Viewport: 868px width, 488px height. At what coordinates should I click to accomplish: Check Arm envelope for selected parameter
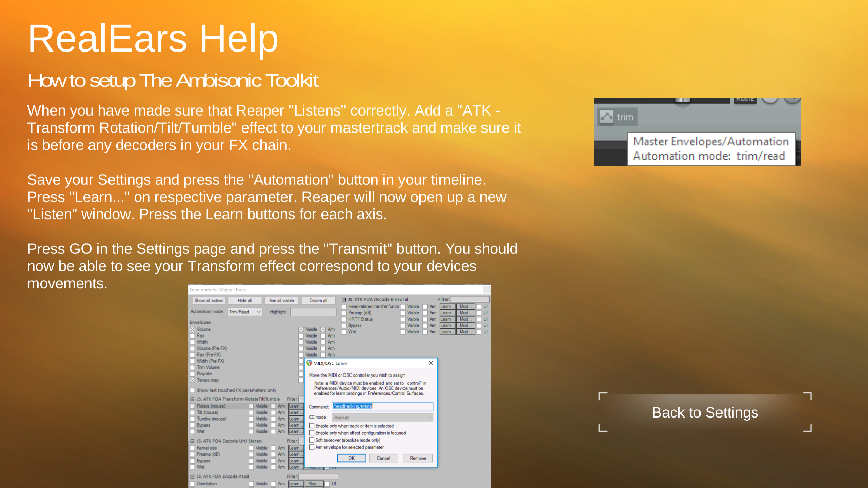(x=312, y=447)
